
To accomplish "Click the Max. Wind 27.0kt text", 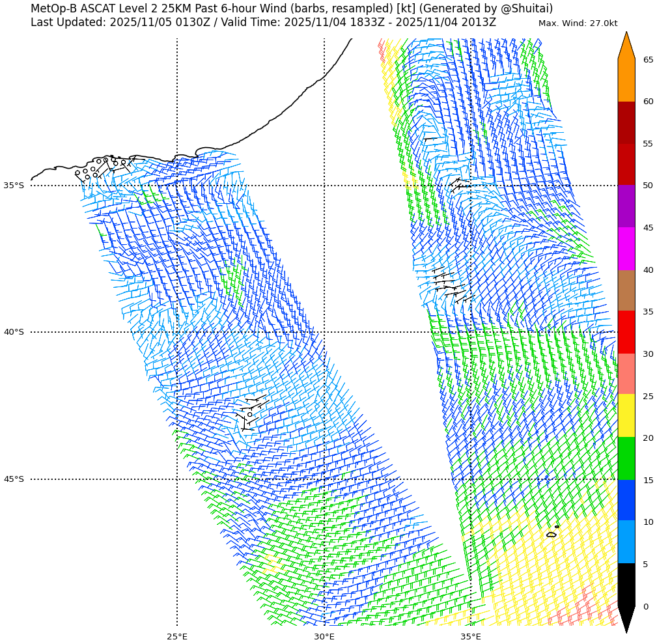I will 578,23.
